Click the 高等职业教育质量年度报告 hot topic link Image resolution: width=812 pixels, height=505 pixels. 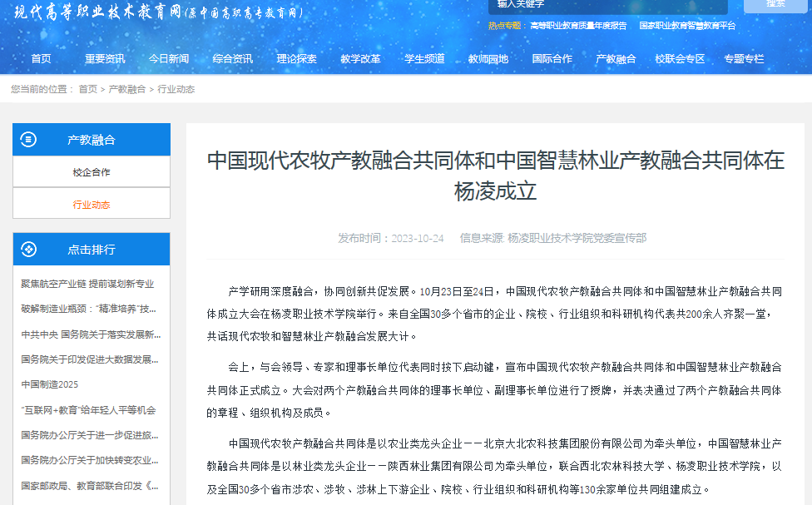[578, 26]
